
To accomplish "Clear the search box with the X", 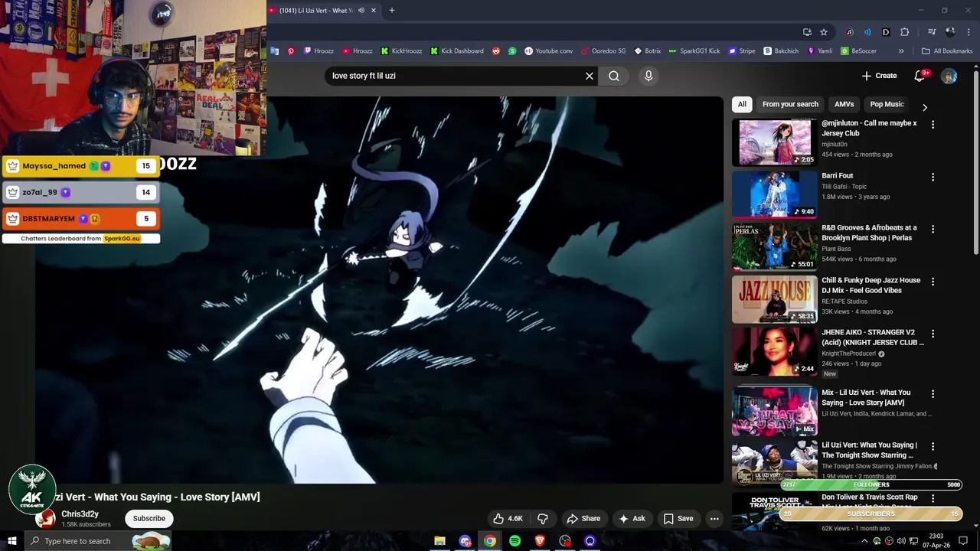I will pyautogui.click(x=590, y=76).
